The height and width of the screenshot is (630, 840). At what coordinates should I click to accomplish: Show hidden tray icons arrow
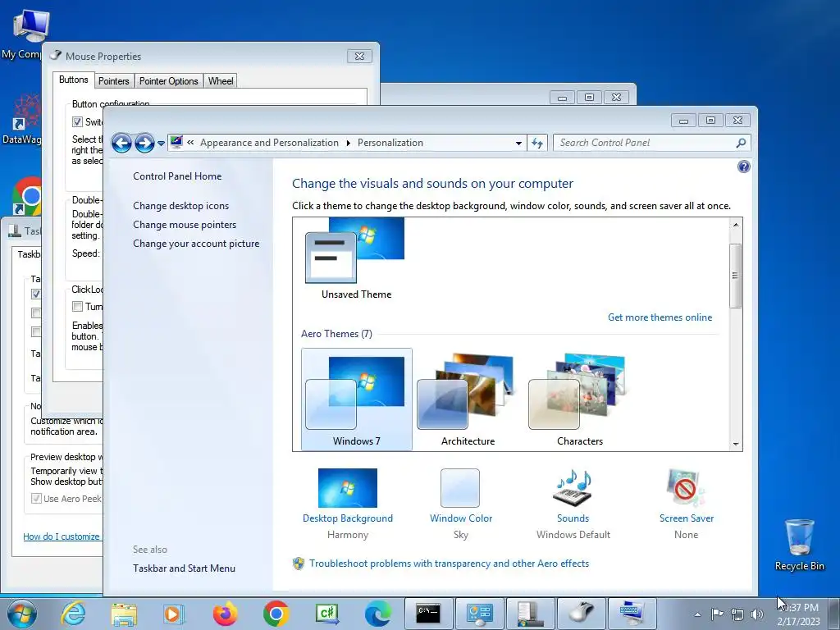pos(697,614)
